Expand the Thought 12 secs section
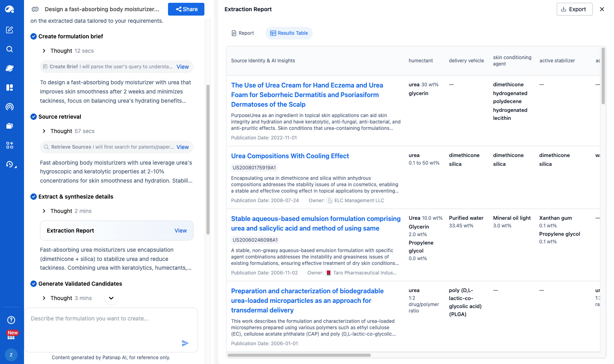The image size is (614, 364). (44, 51)
